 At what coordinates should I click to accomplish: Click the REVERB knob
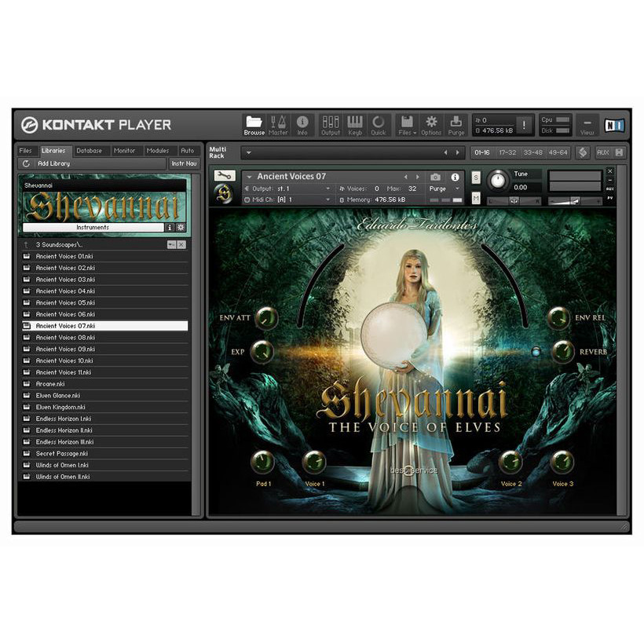pos(562,352)
